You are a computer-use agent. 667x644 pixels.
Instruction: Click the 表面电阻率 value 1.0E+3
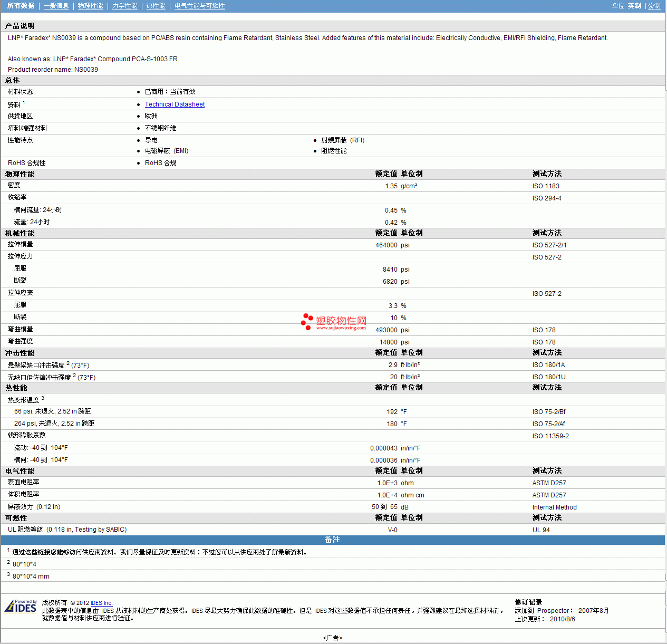[388, 483]
